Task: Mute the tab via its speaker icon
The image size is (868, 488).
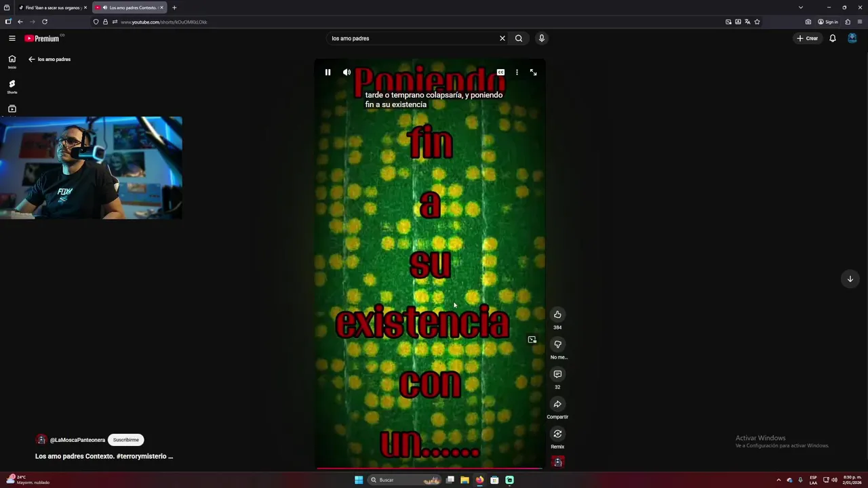Action: pyautogui.click(x=104, y=7)
